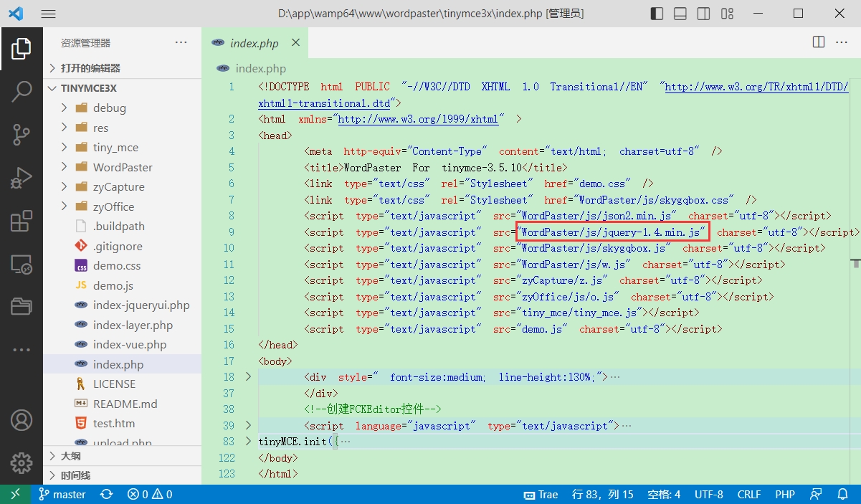861x504 pixels.
Task: Open the Extensions view
Action: tap(22, 221)
